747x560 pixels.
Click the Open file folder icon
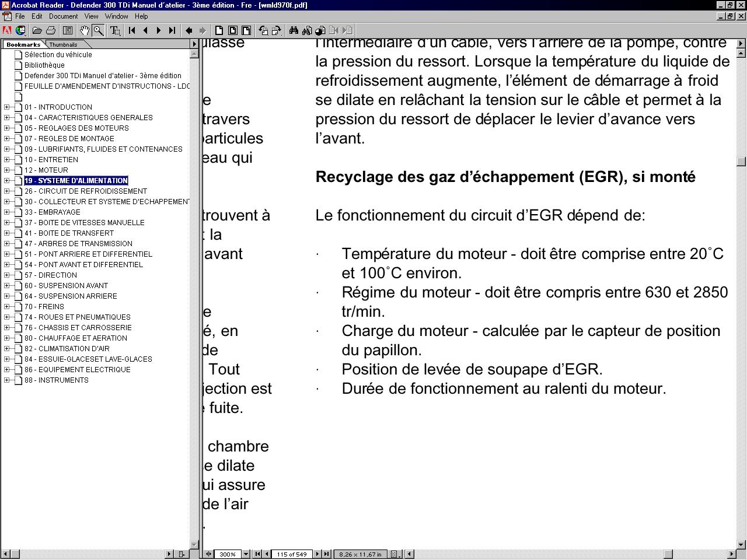37,30
